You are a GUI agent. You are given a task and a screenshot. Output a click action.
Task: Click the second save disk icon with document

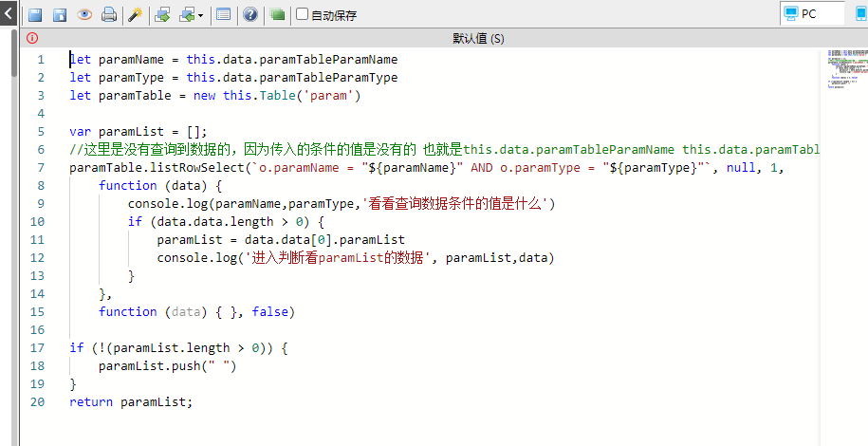(60, 15)
